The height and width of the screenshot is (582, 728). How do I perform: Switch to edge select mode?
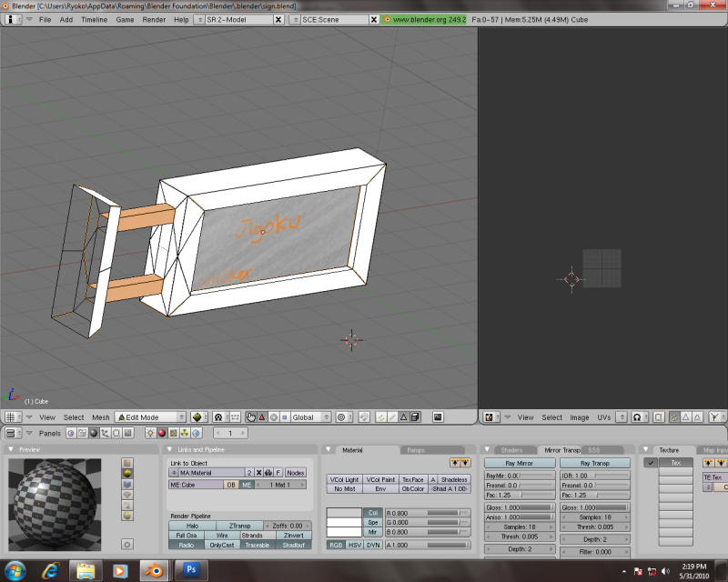click(392, 417)
